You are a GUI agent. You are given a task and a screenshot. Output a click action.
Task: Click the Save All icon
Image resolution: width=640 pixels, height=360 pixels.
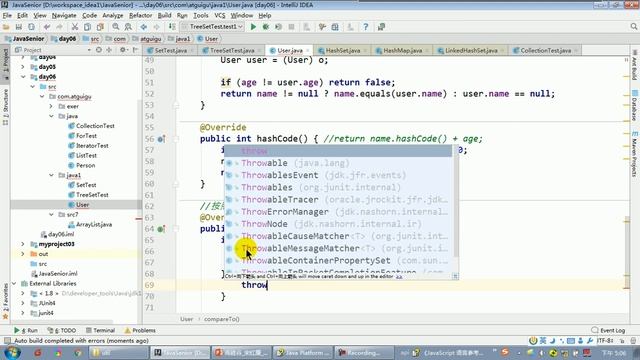[19, 27]
